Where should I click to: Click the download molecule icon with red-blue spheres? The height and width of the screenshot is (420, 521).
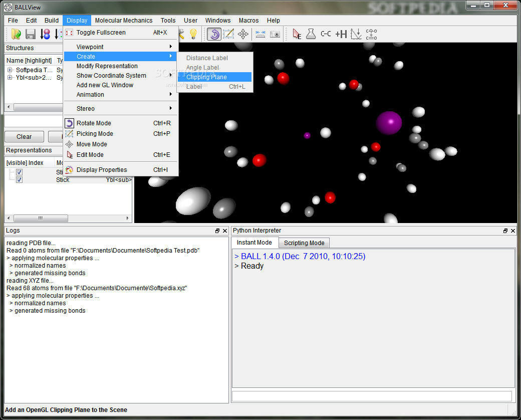[45, 34]
